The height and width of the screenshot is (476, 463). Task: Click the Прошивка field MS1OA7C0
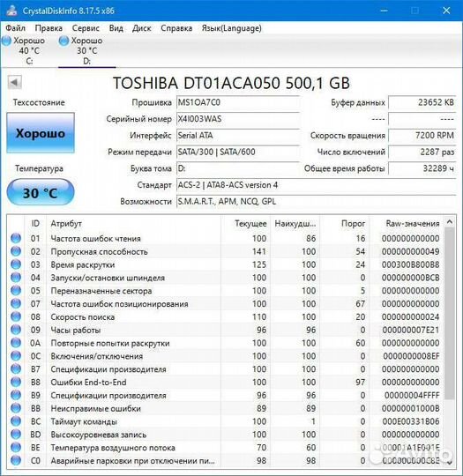[238, 102]
